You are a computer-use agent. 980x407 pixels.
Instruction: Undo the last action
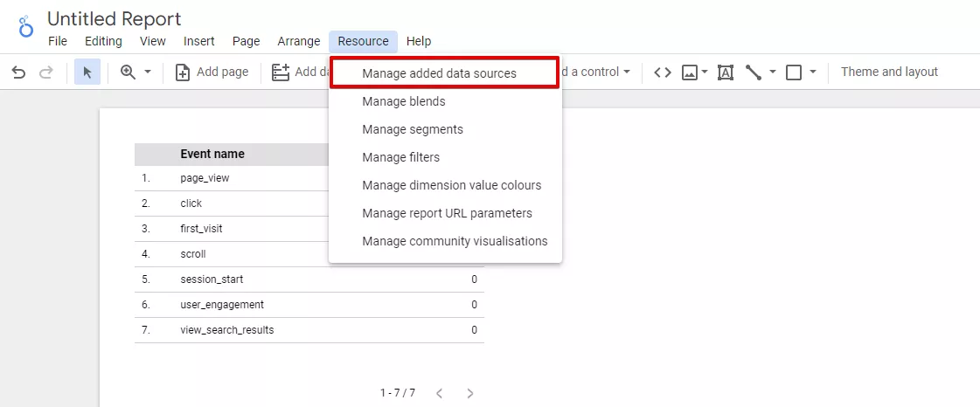click(x=18, y=72)
